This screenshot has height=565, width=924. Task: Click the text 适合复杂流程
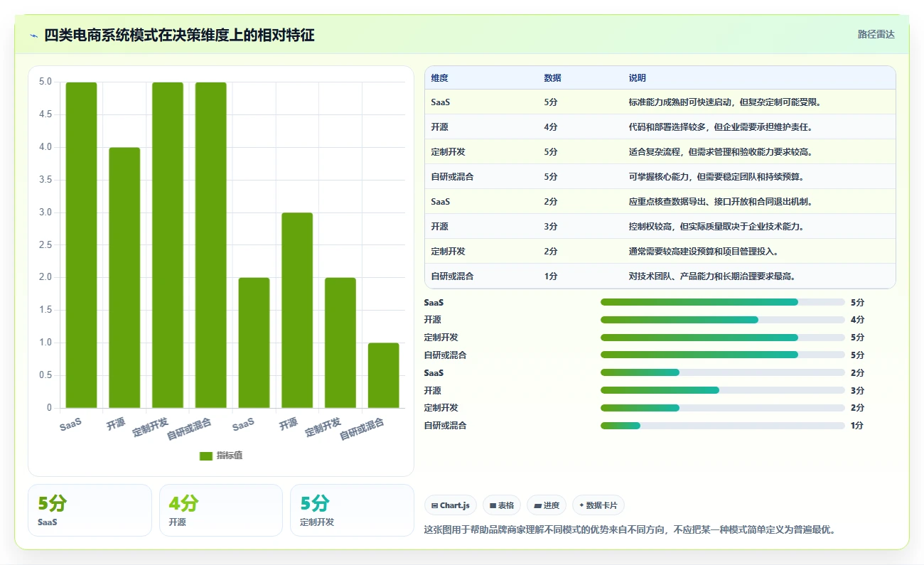click(x=655, y=152)
